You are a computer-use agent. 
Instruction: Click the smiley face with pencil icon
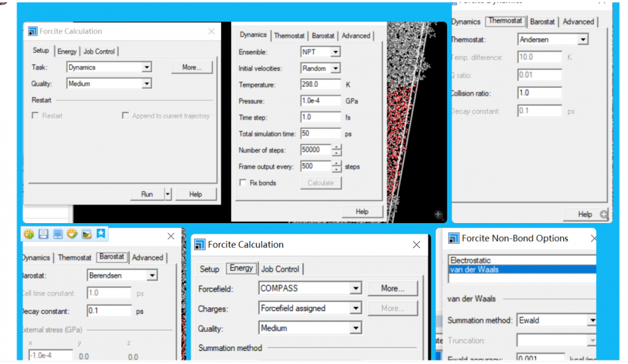(x=72, y=234)
